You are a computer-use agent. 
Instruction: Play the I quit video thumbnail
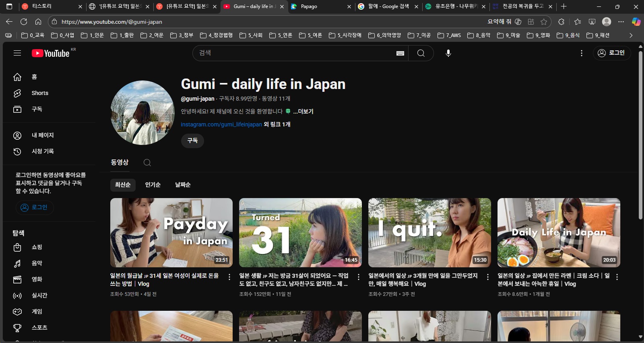pyautogui.click(x=429, y=233)
